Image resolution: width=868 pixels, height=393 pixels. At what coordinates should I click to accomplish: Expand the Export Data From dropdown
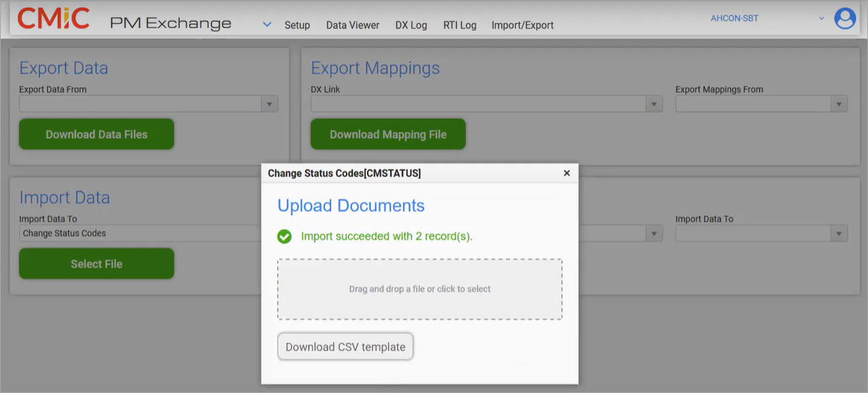269,105
